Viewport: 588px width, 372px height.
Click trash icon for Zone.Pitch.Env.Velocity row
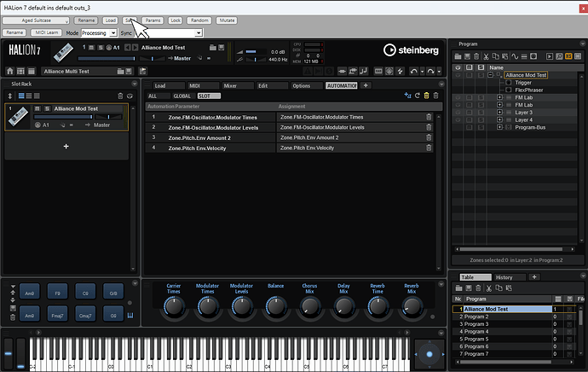429,148
